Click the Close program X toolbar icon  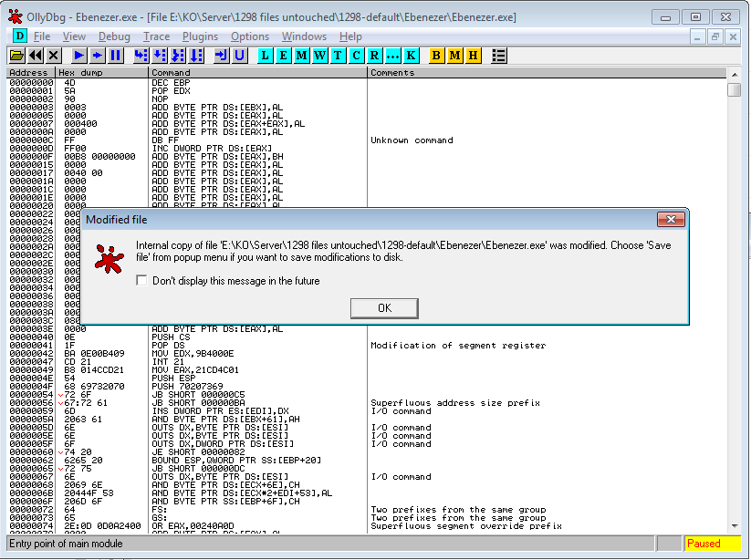click(x=54, y=56)
